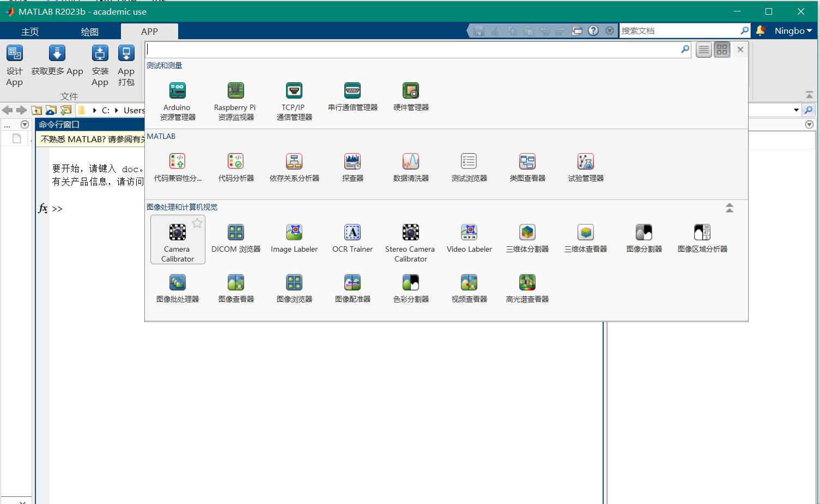This screenshot has width=820, height=504.
Task: Navigate forward in folder history
Action: 22,110
